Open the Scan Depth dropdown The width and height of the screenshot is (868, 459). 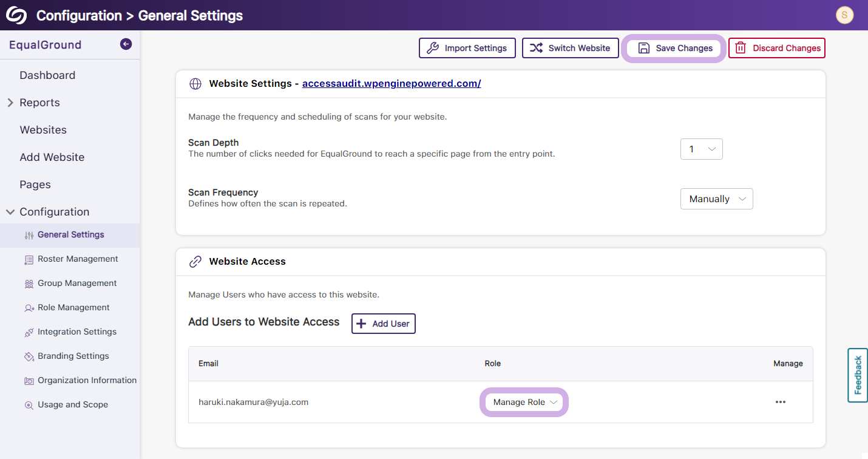click(x=701, y=149)
